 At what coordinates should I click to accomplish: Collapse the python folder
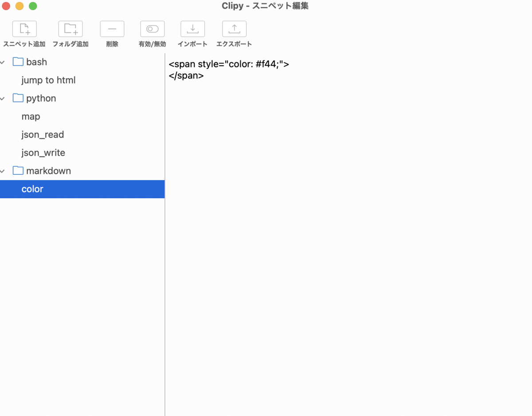tap(3, 98)
